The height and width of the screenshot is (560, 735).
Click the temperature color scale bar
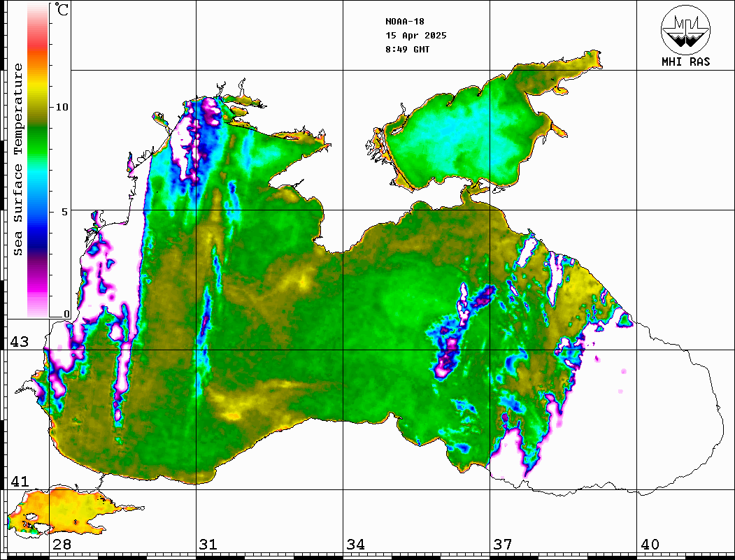(38, 161)
